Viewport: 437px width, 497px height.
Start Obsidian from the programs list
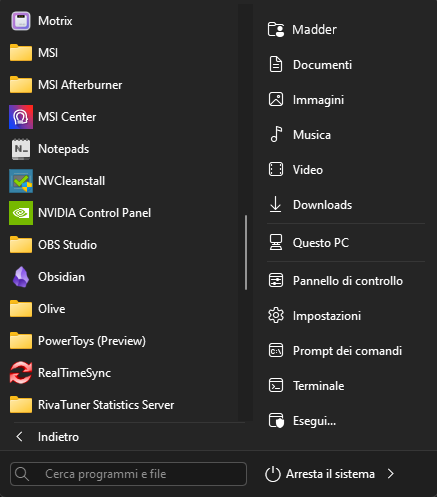tap(123, 277)
